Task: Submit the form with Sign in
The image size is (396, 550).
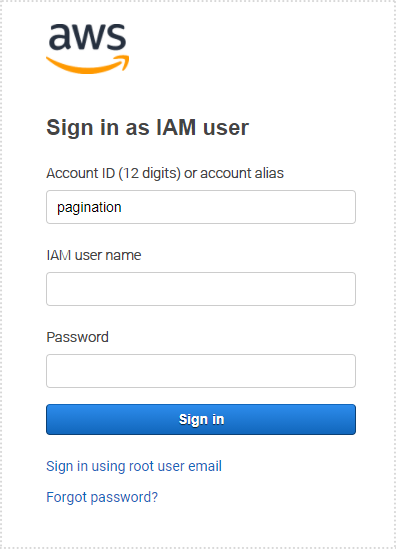Action: pos(201,420)
